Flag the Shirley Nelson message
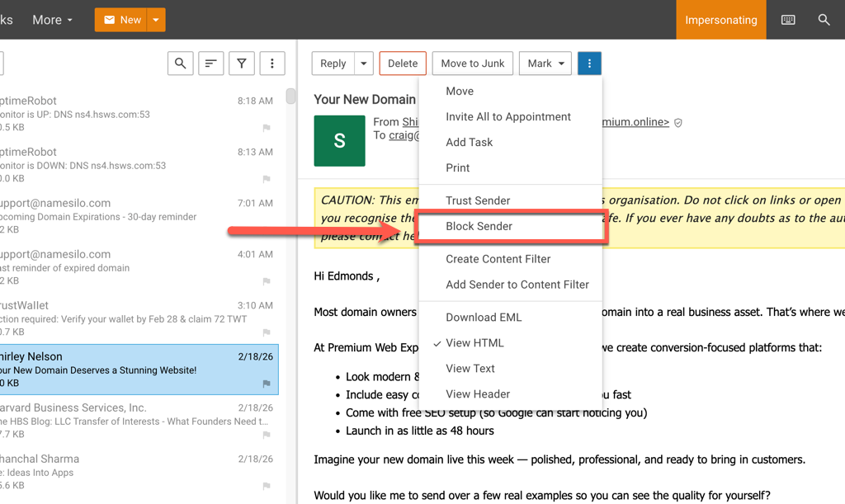This screenshot has height=504, width=845. [267, 384]
